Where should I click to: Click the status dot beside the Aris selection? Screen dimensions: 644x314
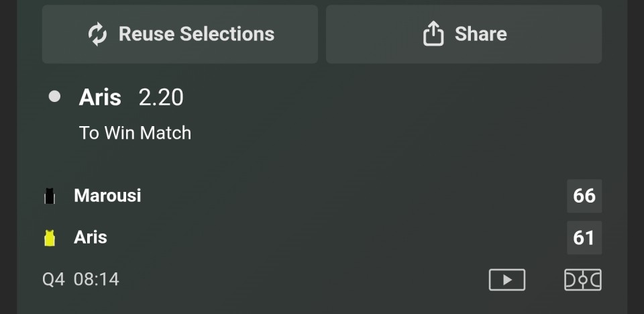(54, 97)
